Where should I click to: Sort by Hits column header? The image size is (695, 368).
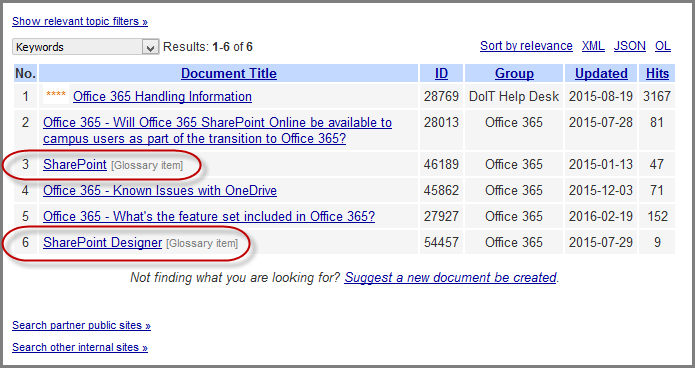tap(657, 74)
